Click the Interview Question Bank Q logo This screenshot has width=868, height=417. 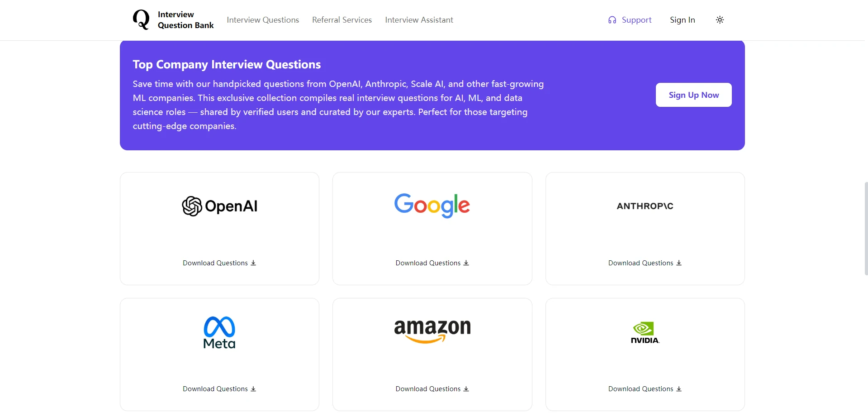pos(141,20)
